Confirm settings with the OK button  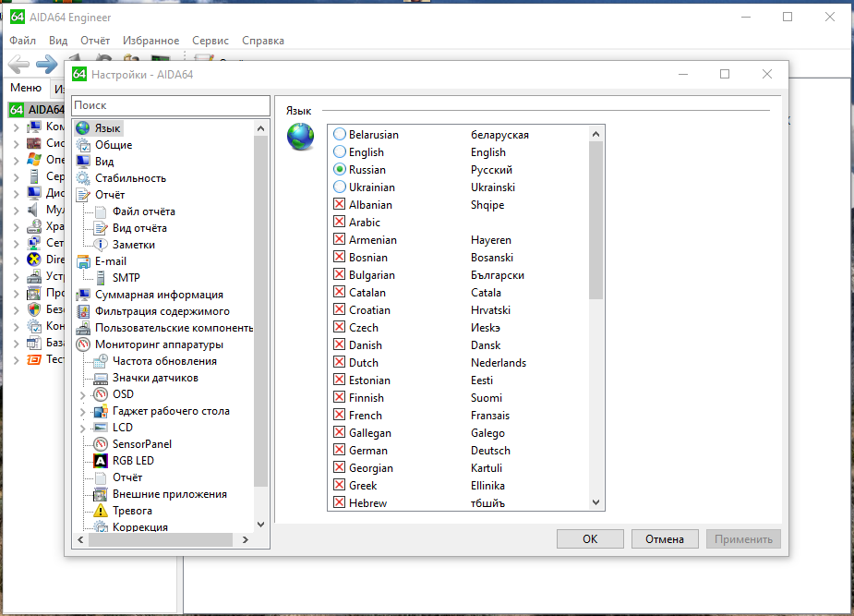pos(590,539)
